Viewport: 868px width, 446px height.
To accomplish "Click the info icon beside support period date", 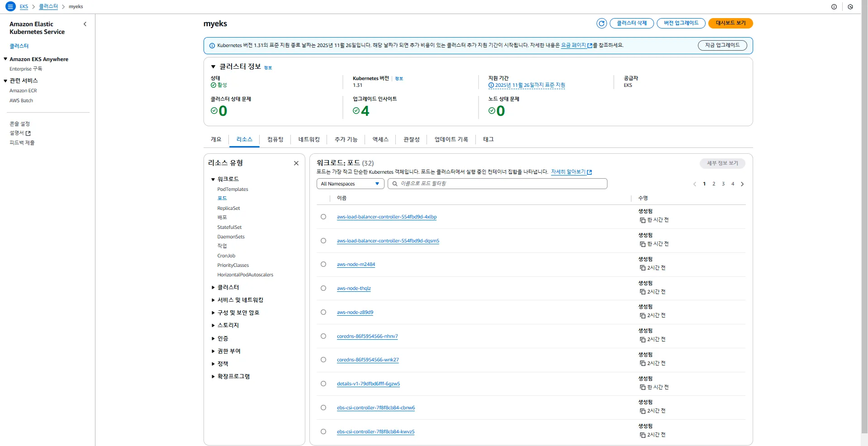I will click(491, 85).
